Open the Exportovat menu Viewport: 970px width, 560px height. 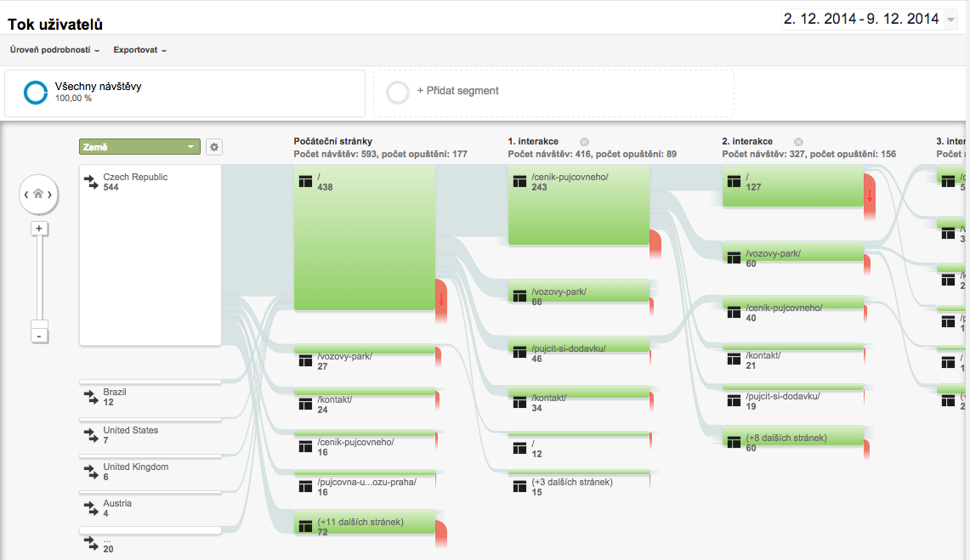coord(139,50)
